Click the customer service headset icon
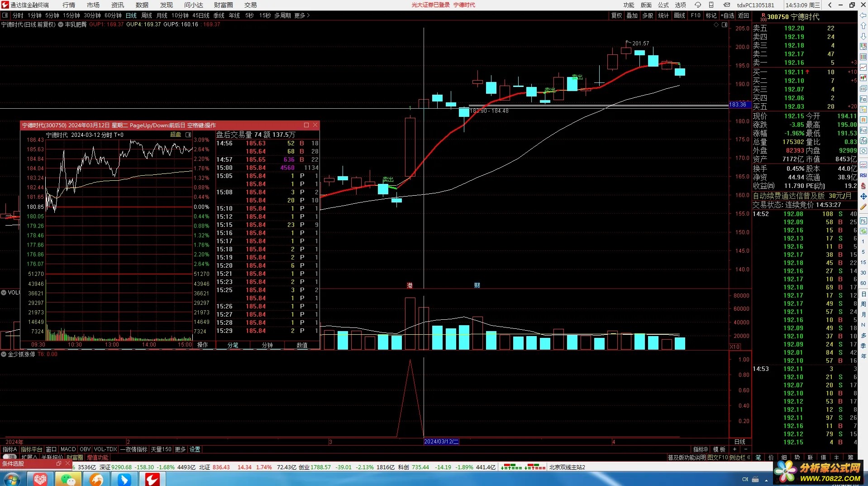 [698, 5]
